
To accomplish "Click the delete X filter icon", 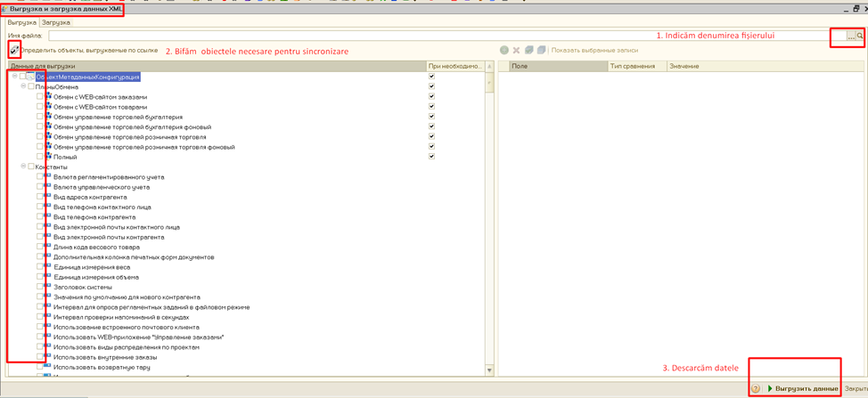I will click(x=516, y=50).
